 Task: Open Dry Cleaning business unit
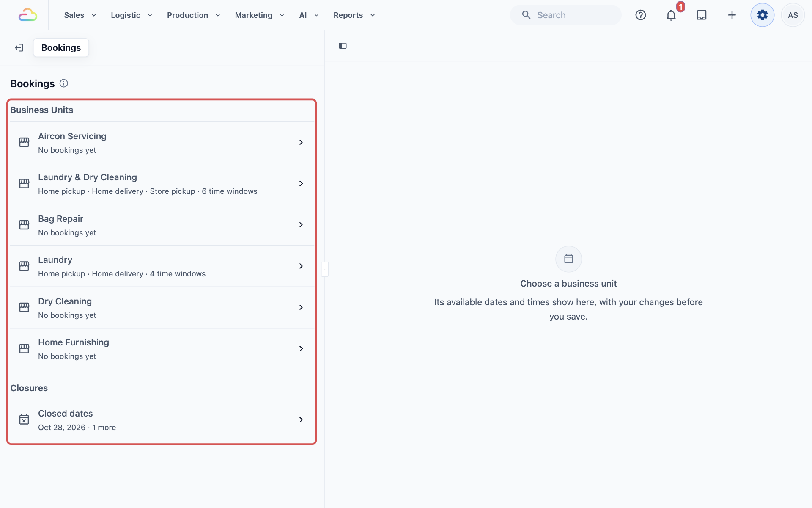[162, 307]
